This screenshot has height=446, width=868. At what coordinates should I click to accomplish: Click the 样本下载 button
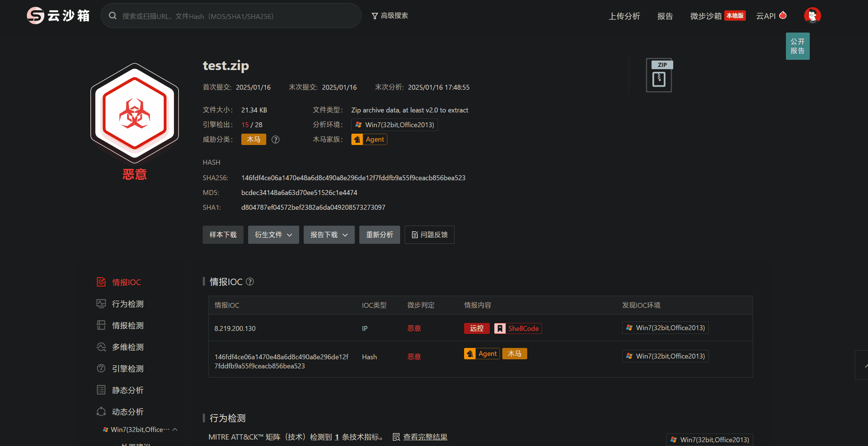(x=223, y=235)
